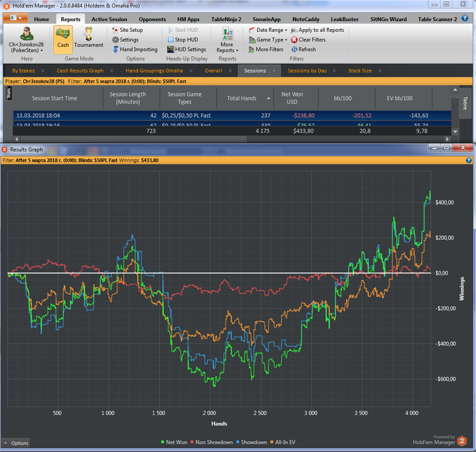Sort by bb/100 column header
Viewport: 476px width, 452px height.
point(347,99)
